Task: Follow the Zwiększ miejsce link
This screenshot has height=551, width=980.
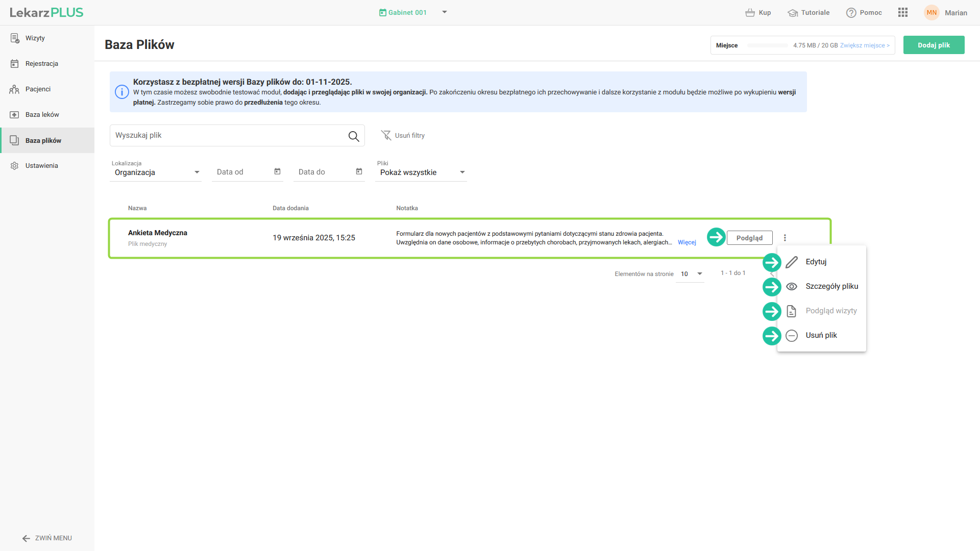Action: coord(865,45)
